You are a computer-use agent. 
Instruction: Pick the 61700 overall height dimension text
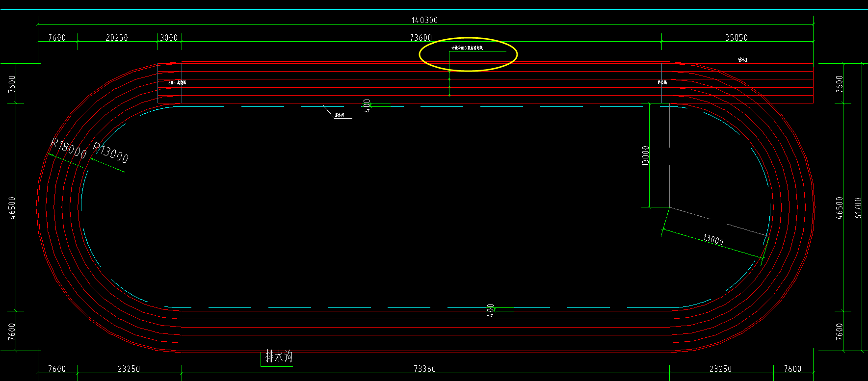point(858,208)
